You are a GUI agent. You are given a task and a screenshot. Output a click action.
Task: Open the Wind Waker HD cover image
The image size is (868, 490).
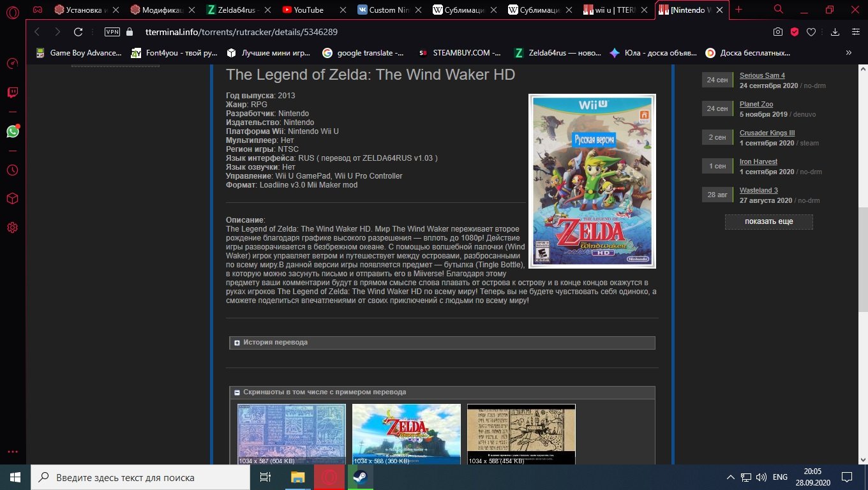click(x=592, y=181)
